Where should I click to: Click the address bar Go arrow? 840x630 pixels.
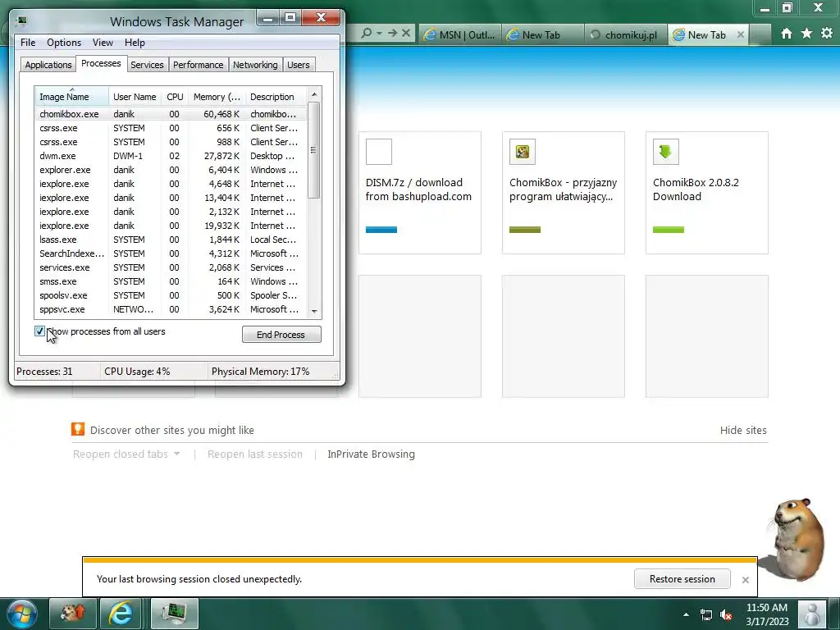coord(393,33)
